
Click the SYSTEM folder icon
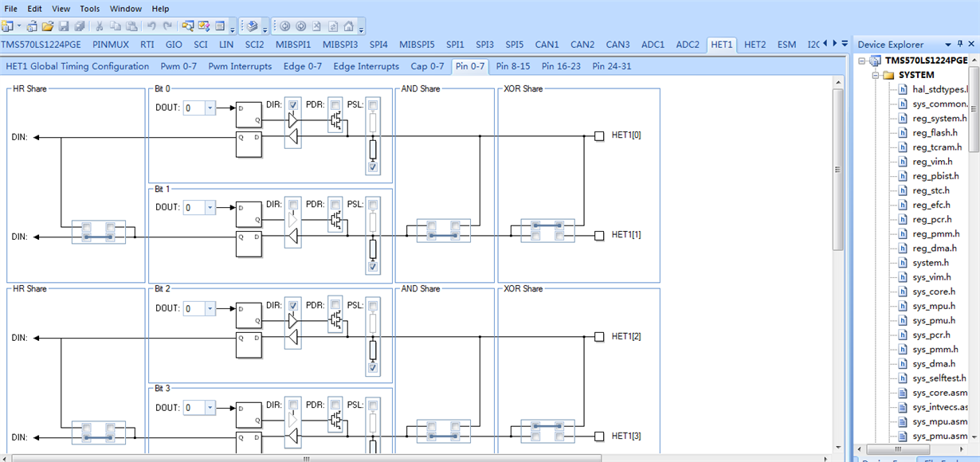[888, 75]
